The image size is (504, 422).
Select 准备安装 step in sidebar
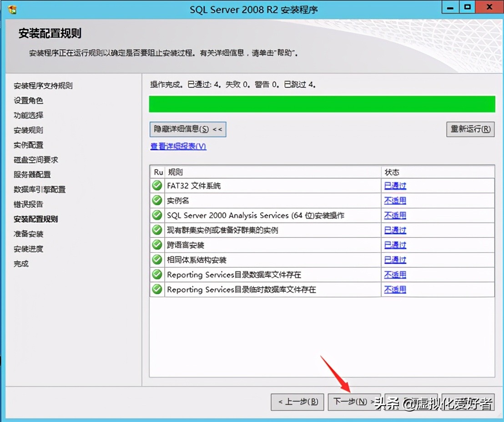[x=28, y=234]
